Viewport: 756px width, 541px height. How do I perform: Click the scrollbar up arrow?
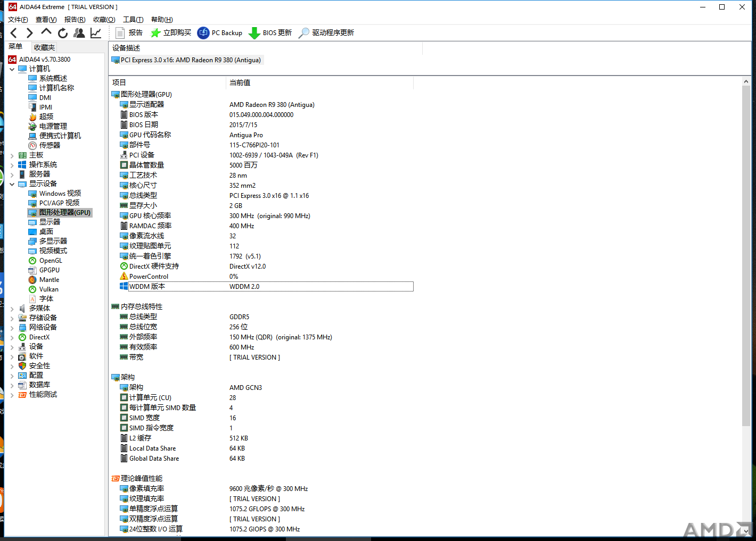pyautogui.click(x=746, y=81)
